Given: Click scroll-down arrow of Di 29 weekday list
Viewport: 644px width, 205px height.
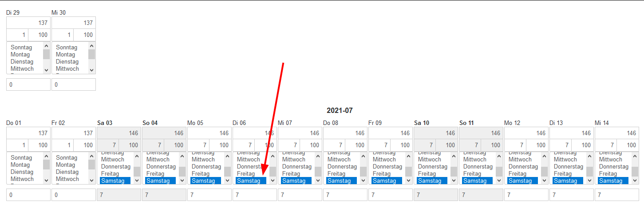Looking at the screenshot, I should [46, 70].
